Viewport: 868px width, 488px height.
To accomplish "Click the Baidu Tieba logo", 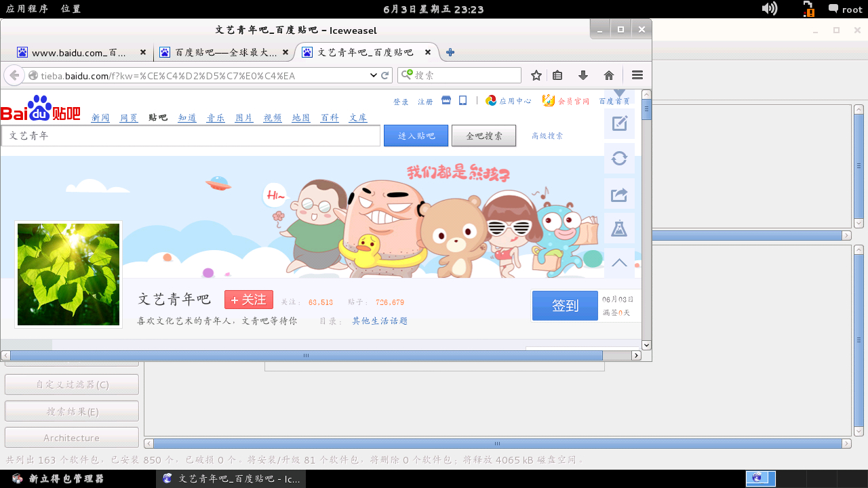I will pos(41,109).
